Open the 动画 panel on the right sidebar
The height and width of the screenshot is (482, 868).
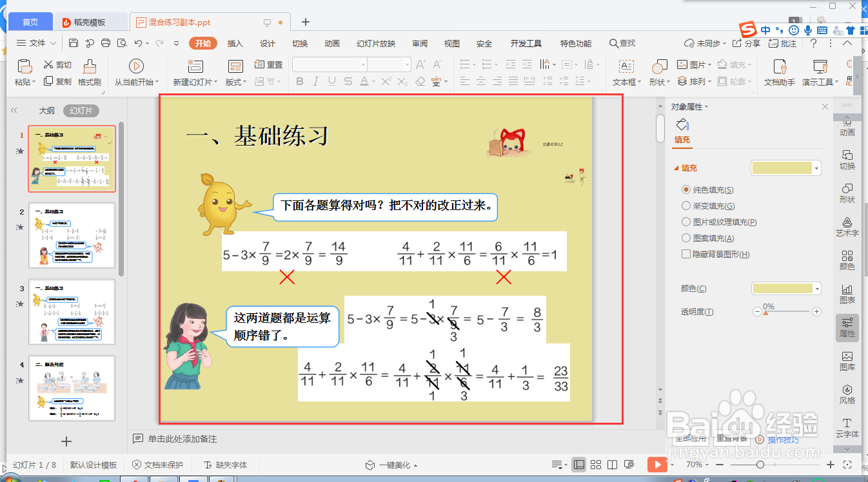(x=847, y=128)
